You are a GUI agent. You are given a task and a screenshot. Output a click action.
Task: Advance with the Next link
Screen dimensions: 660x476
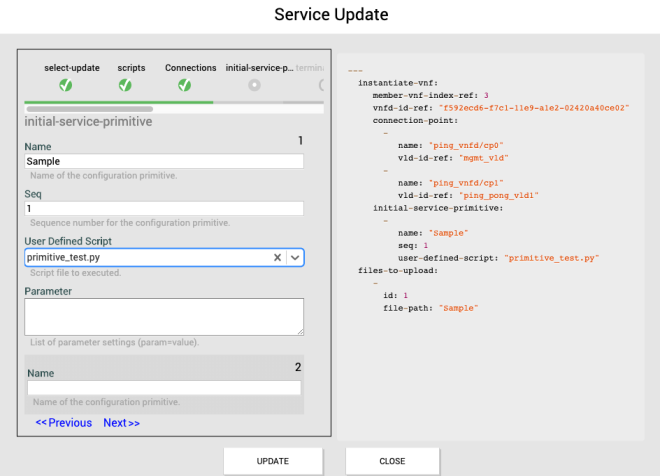(121, 423)
